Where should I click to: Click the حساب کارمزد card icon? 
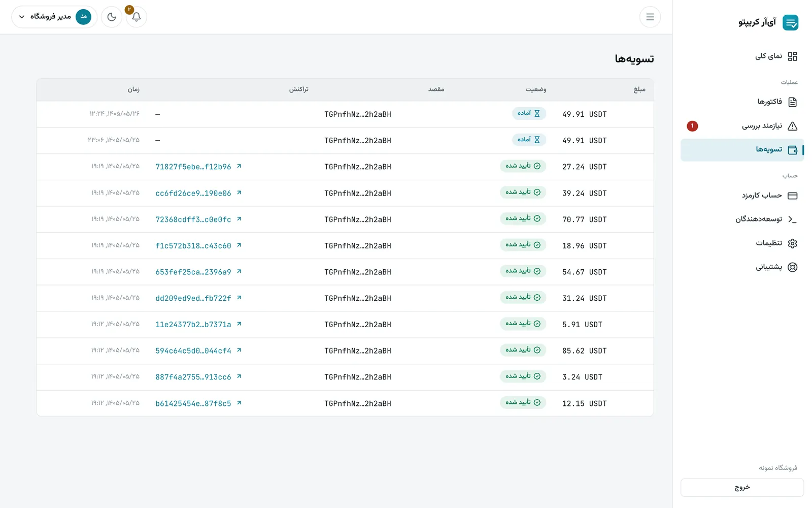click(x=792, y=196)
